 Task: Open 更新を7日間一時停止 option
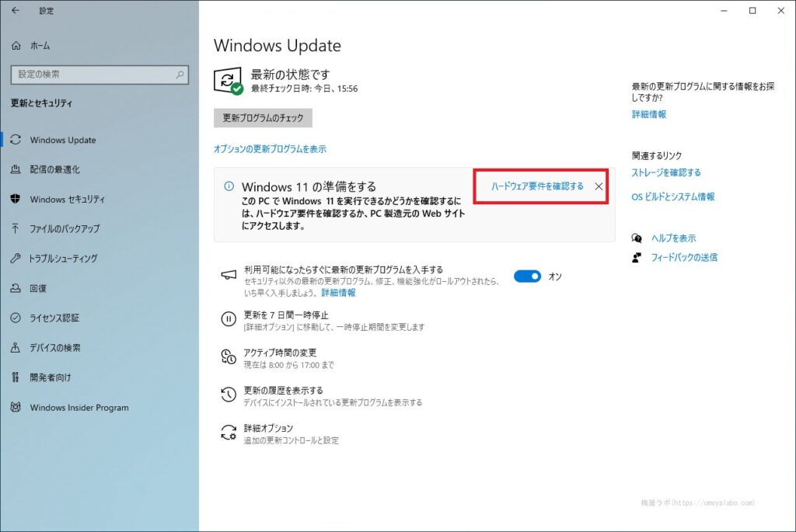286,315
